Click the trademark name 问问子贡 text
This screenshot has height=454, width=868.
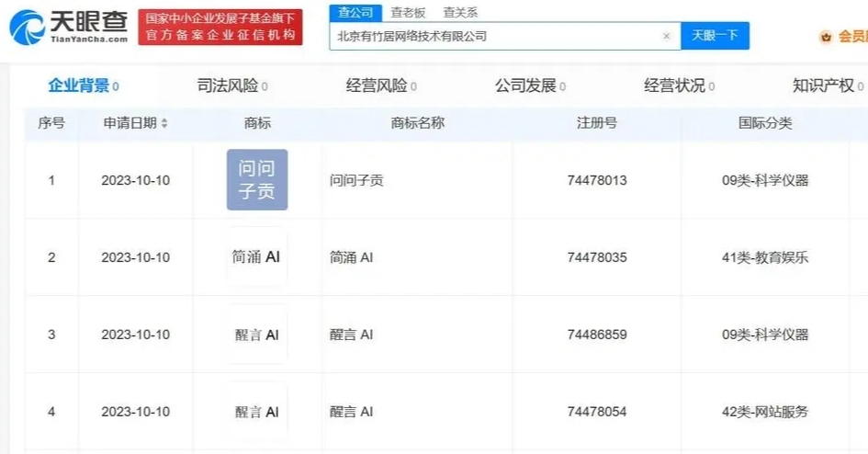pos(356,180)
